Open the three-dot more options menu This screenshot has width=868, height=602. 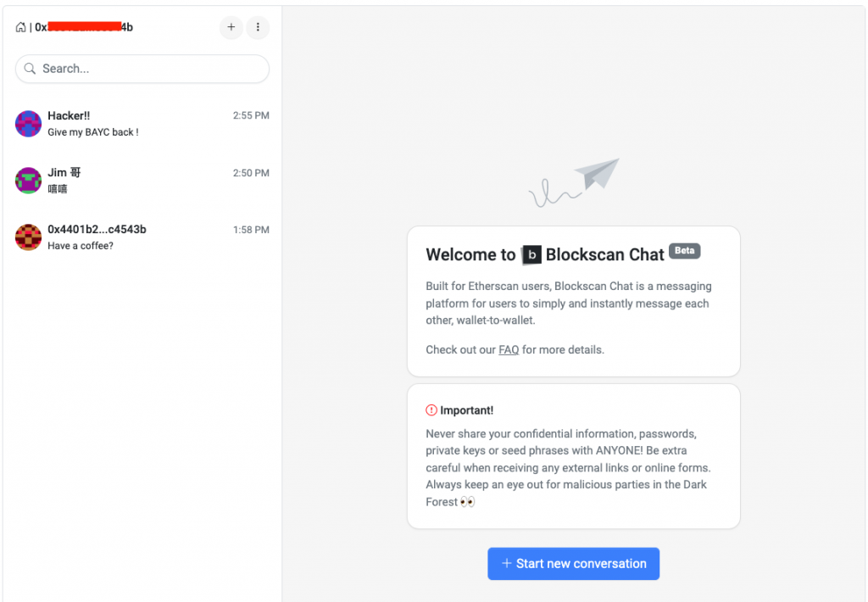coord(258,27)
